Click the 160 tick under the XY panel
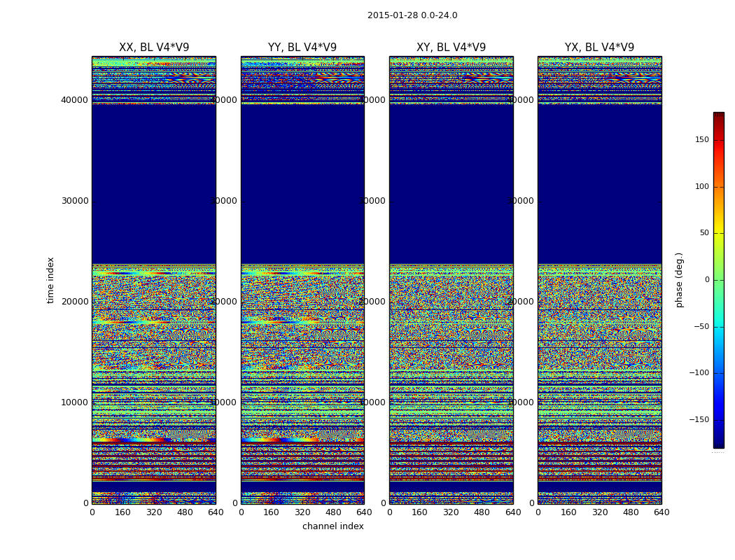 pyautogui.click(x=420, y=512)
